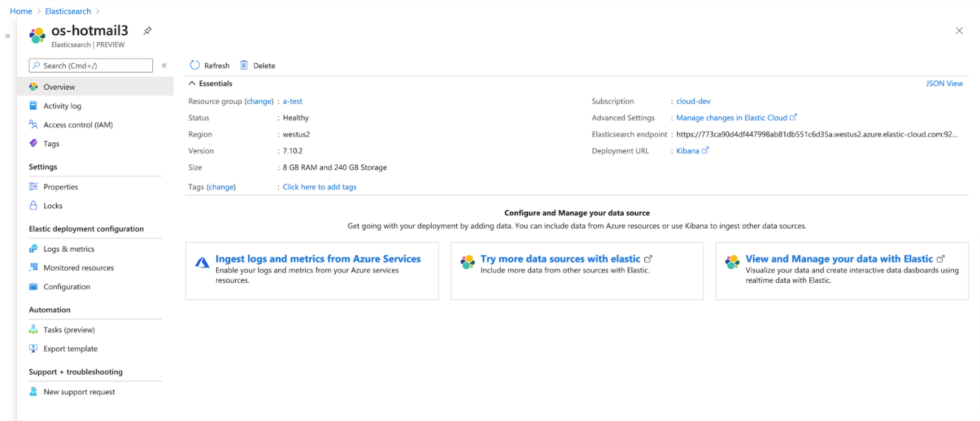Viewport: 980px width, 421px height.
Task: Navigate to Elasticsearch breadcrumb
Action: click(x=68, y=11)
